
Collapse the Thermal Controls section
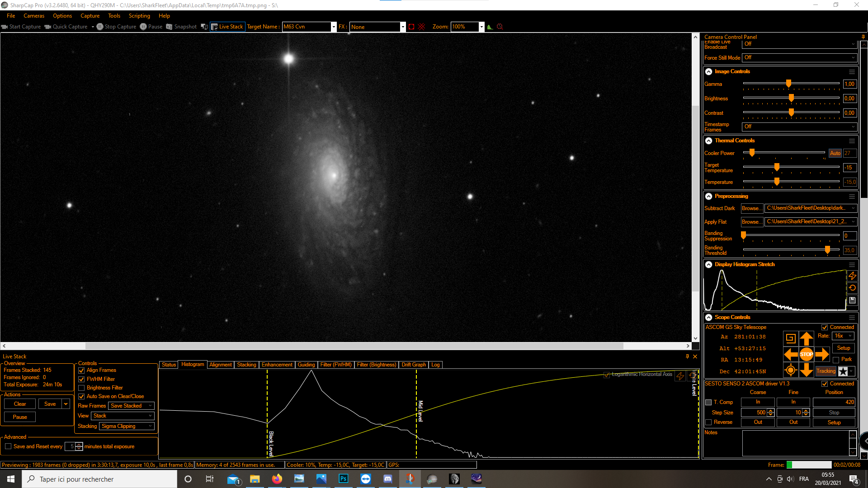[709, 141]
